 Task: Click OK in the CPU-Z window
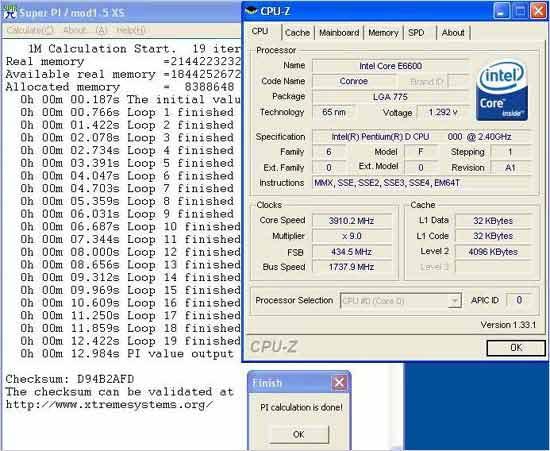pos(516,348)
